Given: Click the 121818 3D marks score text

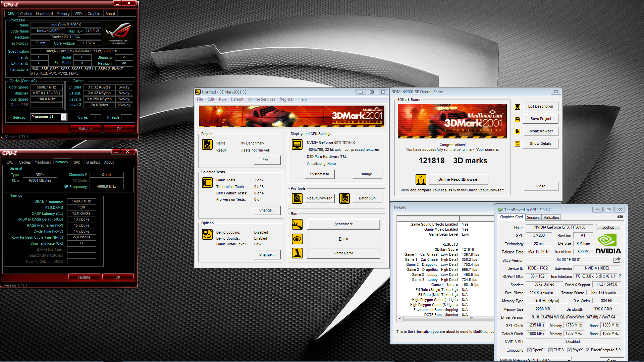Looking at the screenshot, I should tap(453, 161).
